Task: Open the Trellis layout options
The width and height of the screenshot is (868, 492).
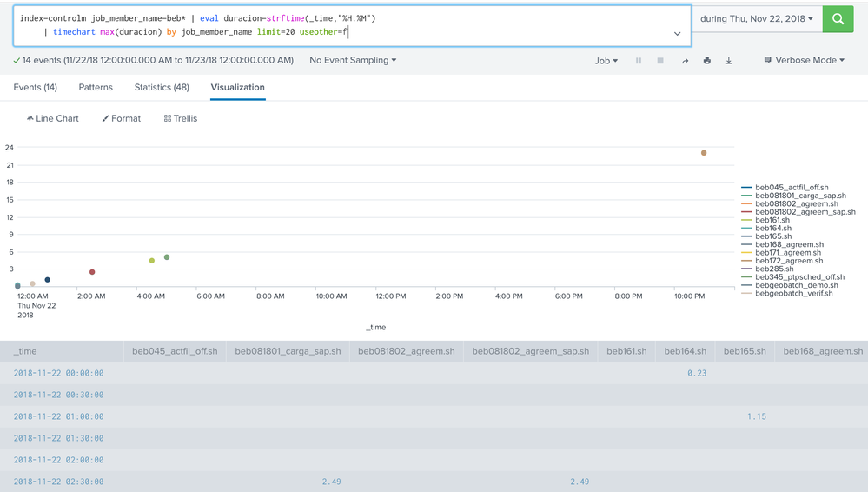Action: (181, 118)
